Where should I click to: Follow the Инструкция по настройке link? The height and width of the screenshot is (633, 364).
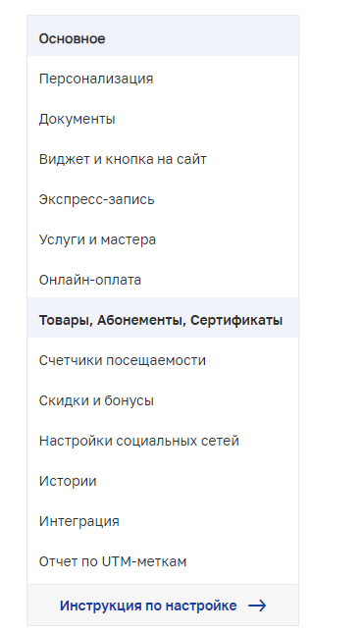[148, 606]
